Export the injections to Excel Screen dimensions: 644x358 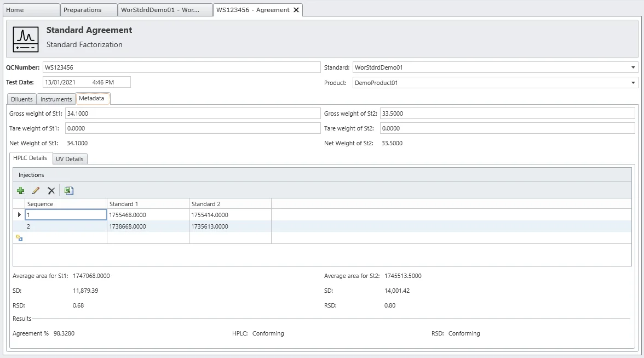(x=68, y=191)
